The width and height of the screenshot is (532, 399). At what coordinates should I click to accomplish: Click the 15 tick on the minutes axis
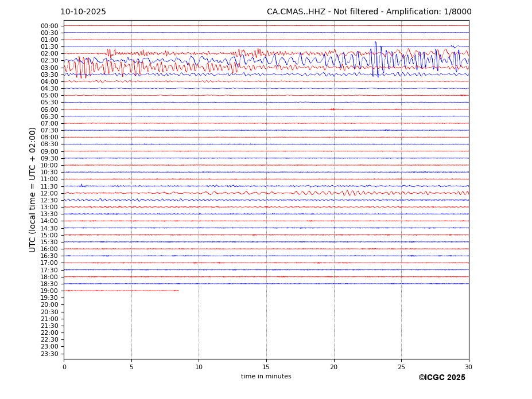coord(266,367)
